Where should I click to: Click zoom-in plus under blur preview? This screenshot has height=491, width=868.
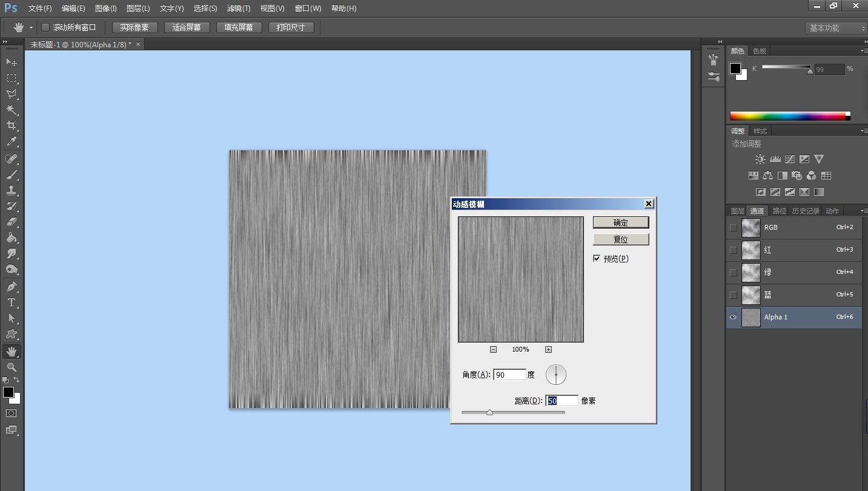(x=548, y=349)
